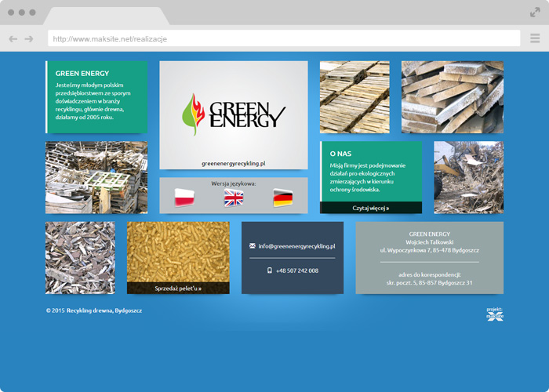549x392 pixels.
Task: Click the Green Energy flame leaf logo
Action: coord(193,114)
